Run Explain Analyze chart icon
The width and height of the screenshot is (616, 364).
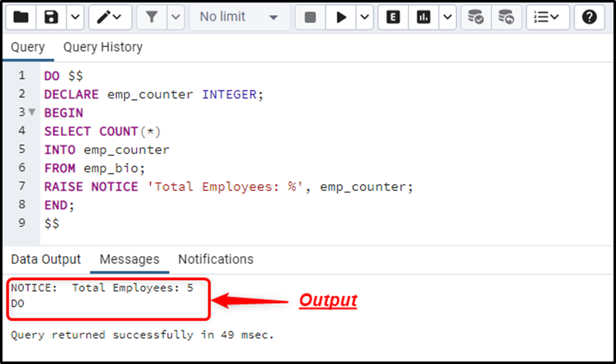[x=424, y=18]
